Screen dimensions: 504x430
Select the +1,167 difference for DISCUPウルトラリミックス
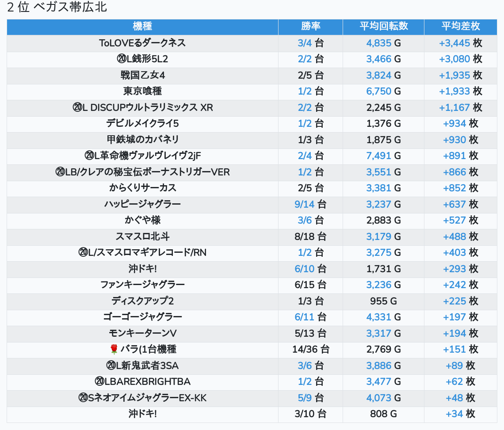(x=454, y=107)
